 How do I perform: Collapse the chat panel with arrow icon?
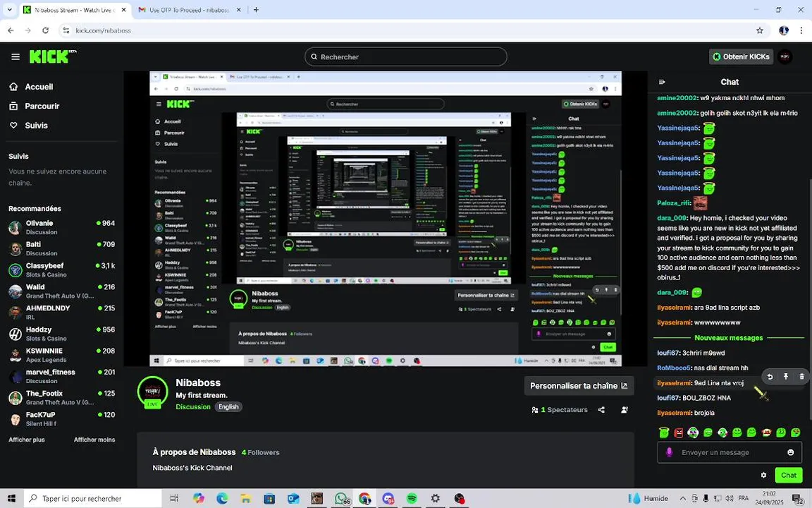point(661,82)
